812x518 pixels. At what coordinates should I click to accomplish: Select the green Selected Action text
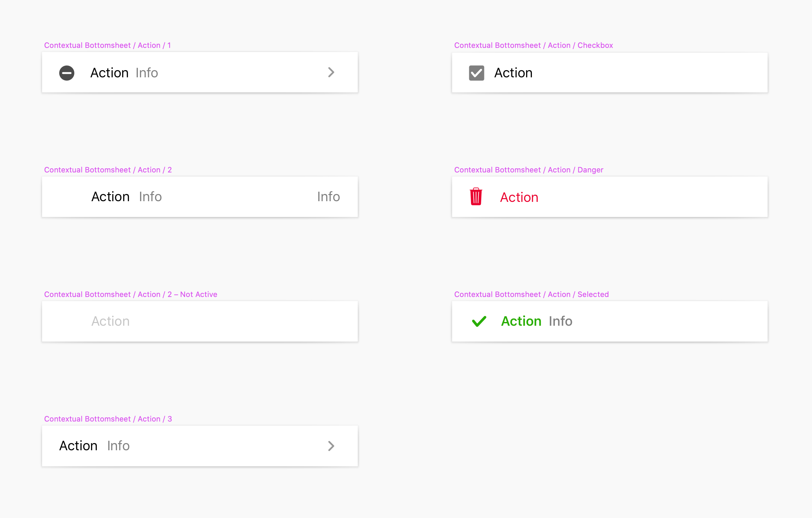tap(521, 321)
